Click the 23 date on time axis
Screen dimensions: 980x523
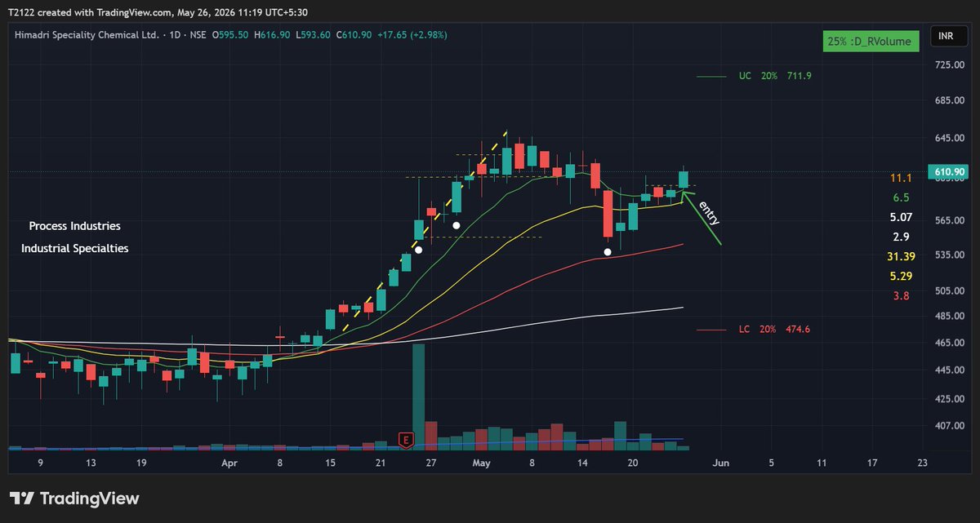(922, 463)
